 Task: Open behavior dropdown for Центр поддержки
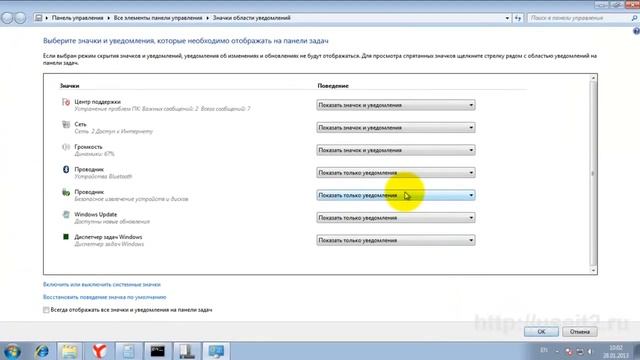tap(396, 105)
